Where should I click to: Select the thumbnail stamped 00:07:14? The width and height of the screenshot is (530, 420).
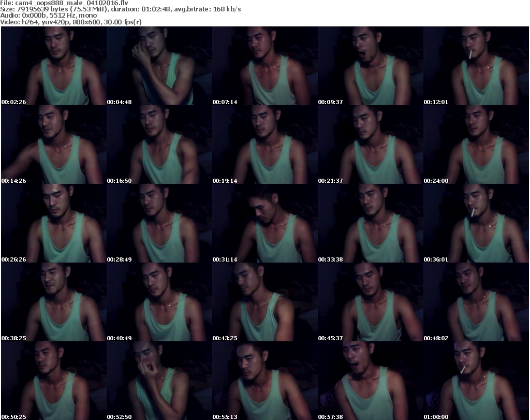[x=264, y=66]
